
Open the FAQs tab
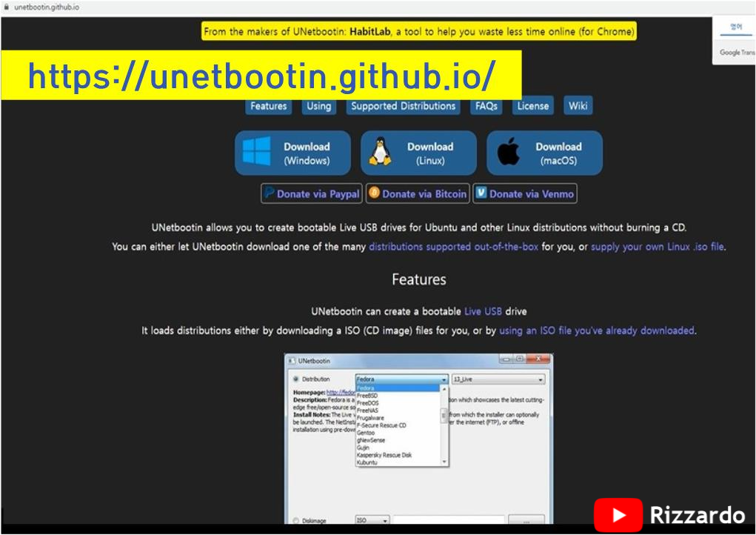[486, 106]
